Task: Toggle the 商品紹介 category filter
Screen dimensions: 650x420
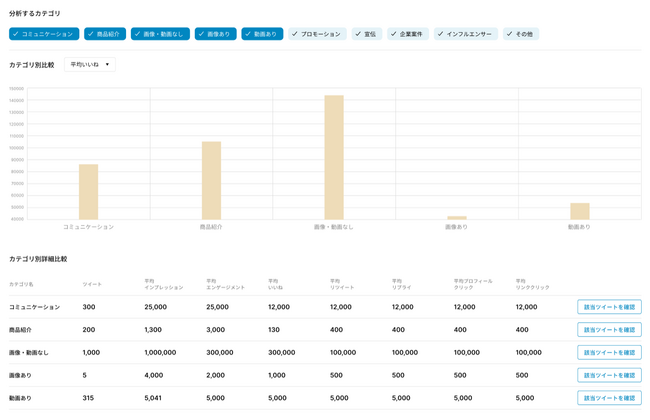Action: pos(105,34)
